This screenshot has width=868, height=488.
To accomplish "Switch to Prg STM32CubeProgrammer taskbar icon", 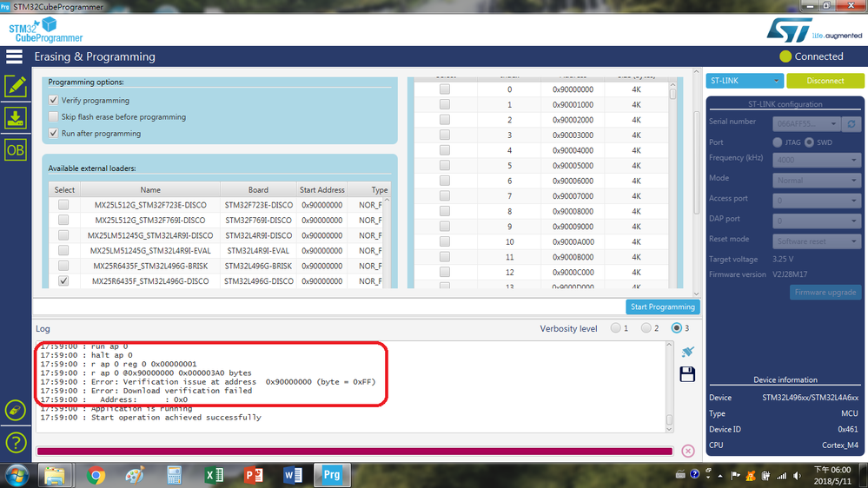I will (x=332, y=475).
